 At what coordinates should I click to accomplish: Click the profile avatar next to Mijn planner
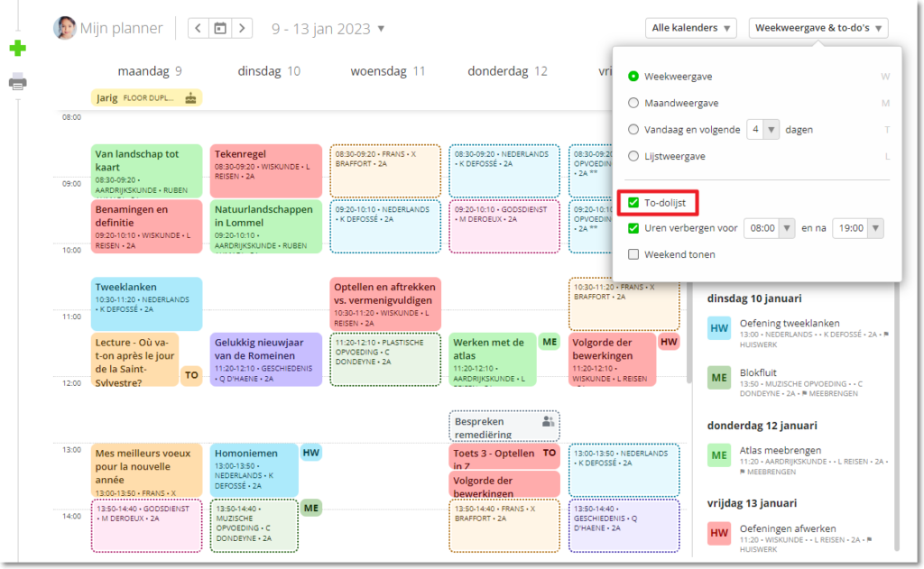(64, 28)
